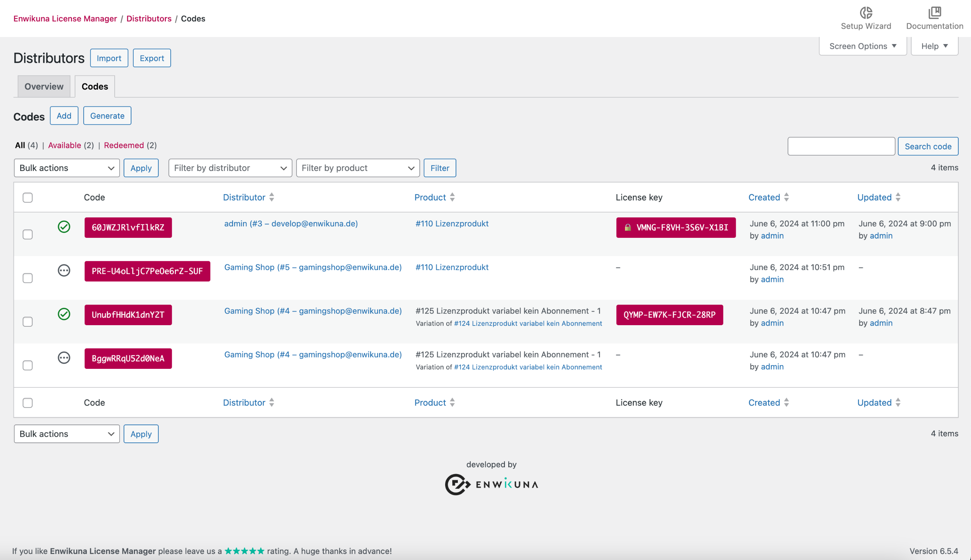Click the Search code button
This screenshot has height=560, width=971.
[x=928, y=146]
